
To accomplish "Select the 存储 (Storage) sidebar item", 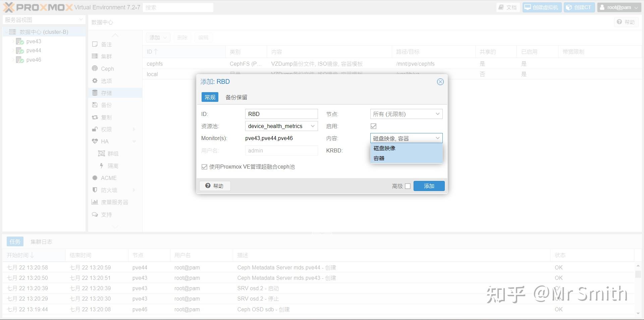I will (x=107, y=93).
